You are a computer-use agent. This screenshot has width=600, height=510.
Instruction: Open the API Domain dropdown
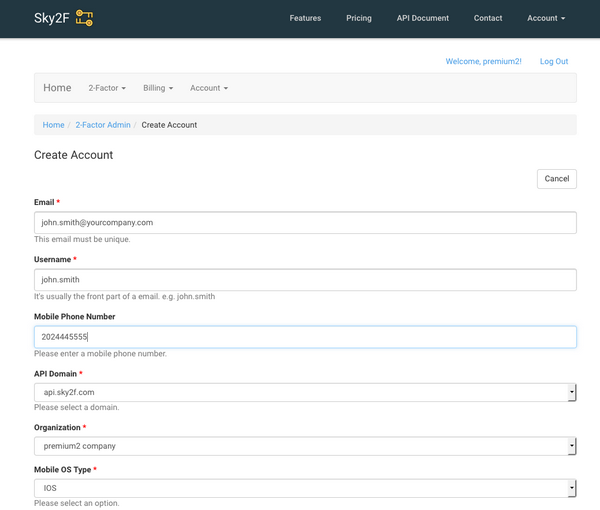[305, 392]
